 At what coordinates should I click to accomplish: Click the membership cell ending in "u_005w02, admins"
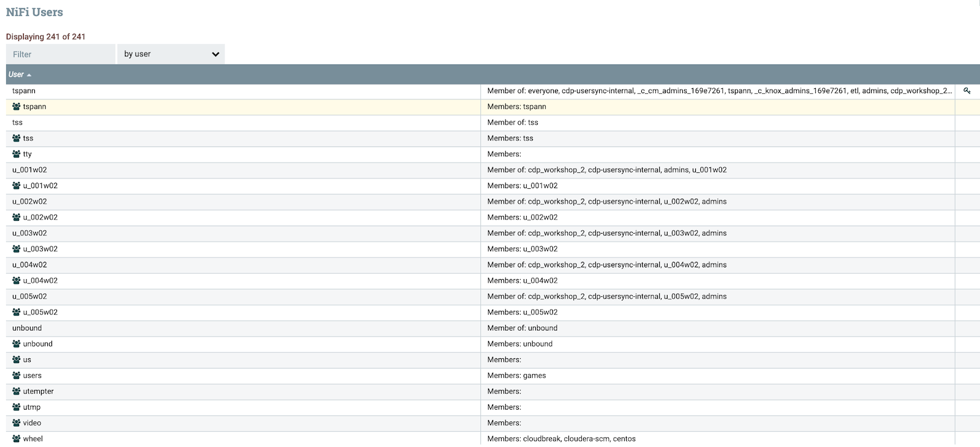point(718,297)
